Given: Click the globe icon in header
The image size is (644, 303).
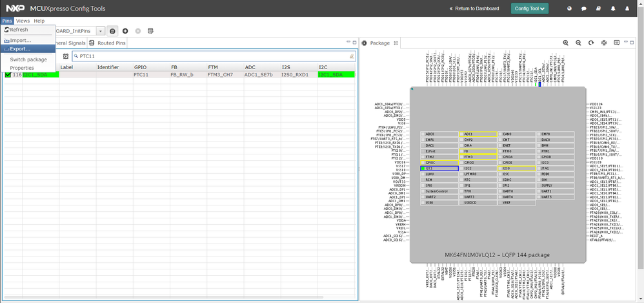Looking at the screenshot, I should (569, 8).
